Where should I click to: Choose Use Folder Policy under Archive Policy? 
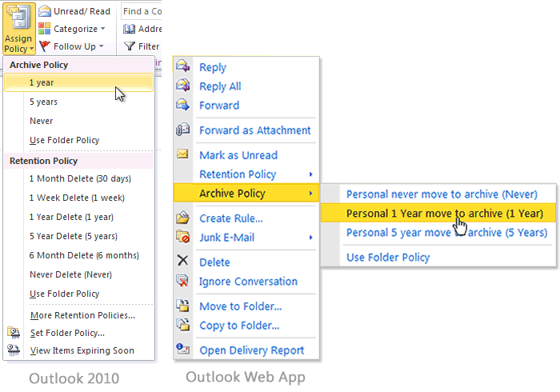pos(79,140)
